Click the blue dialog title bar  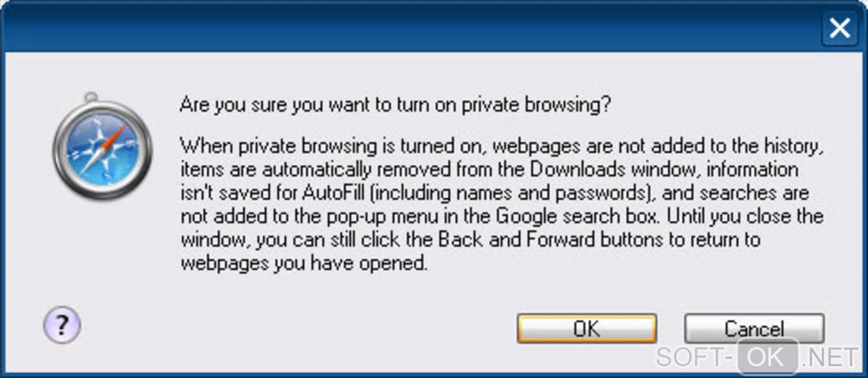point(409,26)
